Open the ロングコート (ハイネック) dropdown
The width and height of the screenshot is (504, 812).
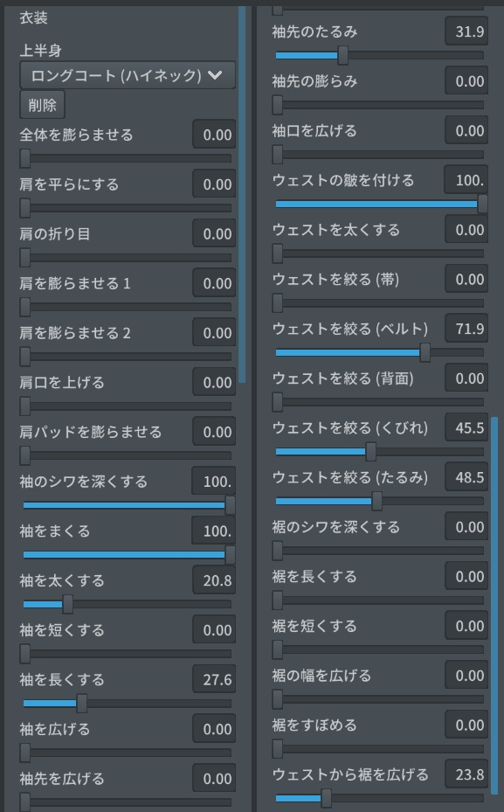tap(127, 76)
